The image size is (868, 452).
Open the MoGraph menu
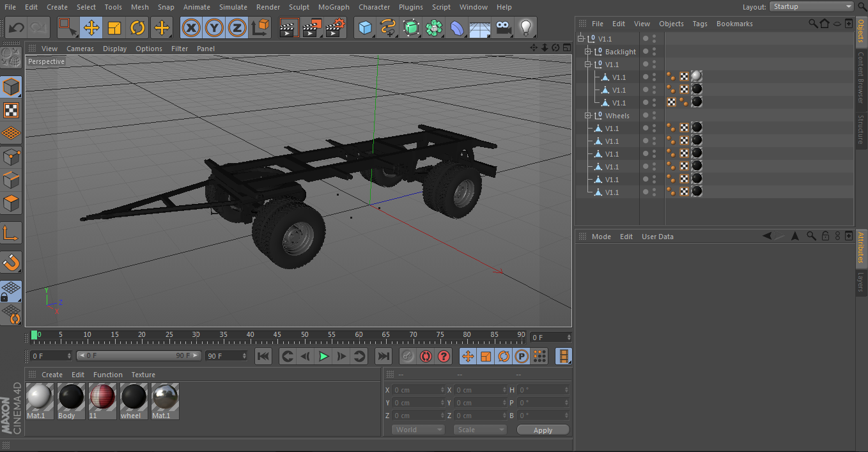coord(334,7)
